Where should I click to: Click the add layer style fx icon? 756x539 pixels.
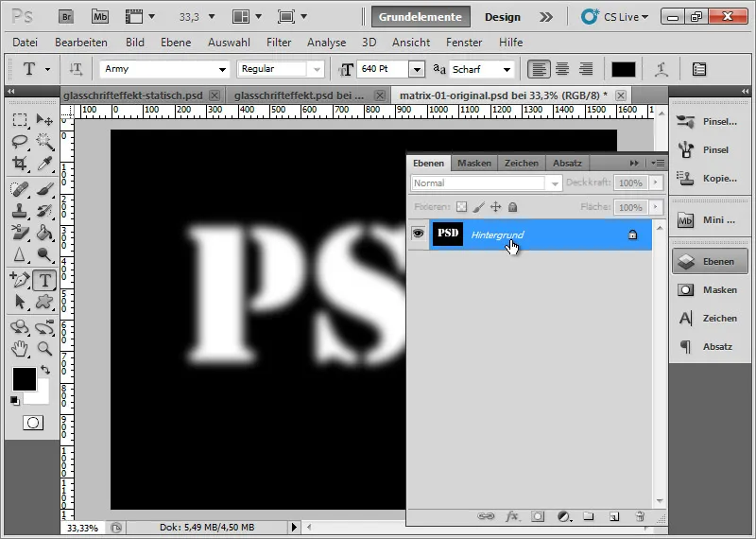tap(512, 516)
